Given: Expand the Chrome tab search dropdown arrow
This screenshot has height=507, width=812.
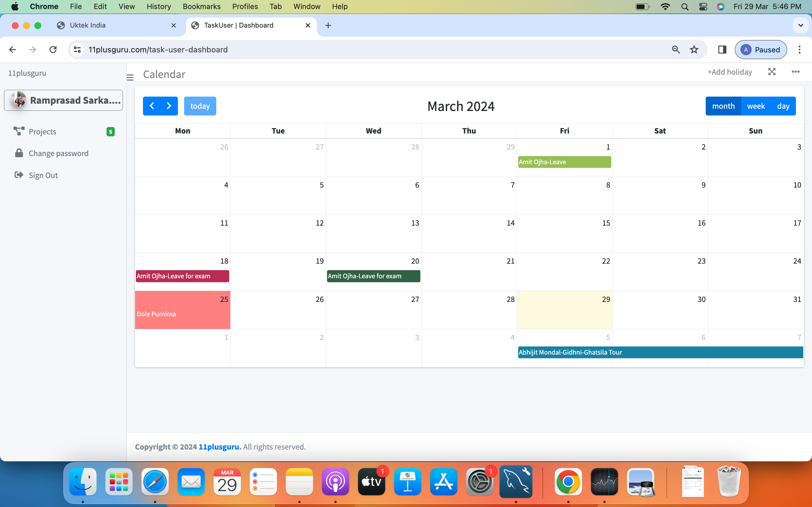Looking at the screenshot, I should click(801, 25).
